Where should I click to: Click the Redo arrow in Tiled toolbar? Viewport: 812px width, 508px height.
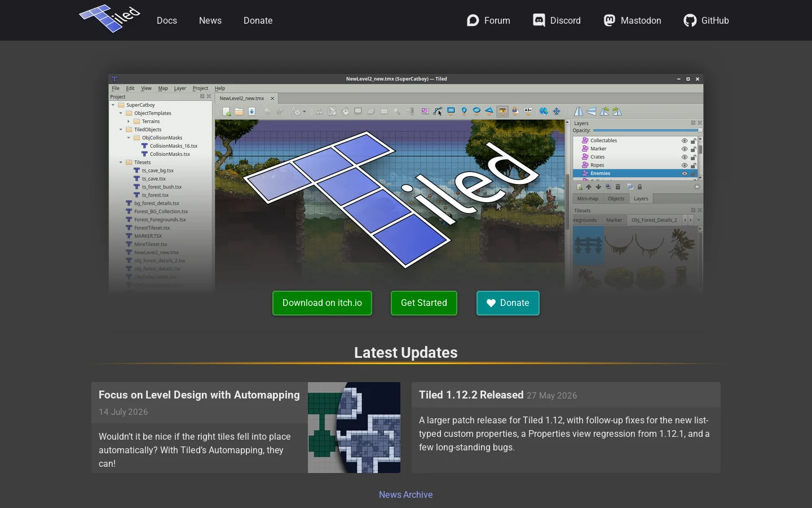pyautogui.click(x=280, y=111)
